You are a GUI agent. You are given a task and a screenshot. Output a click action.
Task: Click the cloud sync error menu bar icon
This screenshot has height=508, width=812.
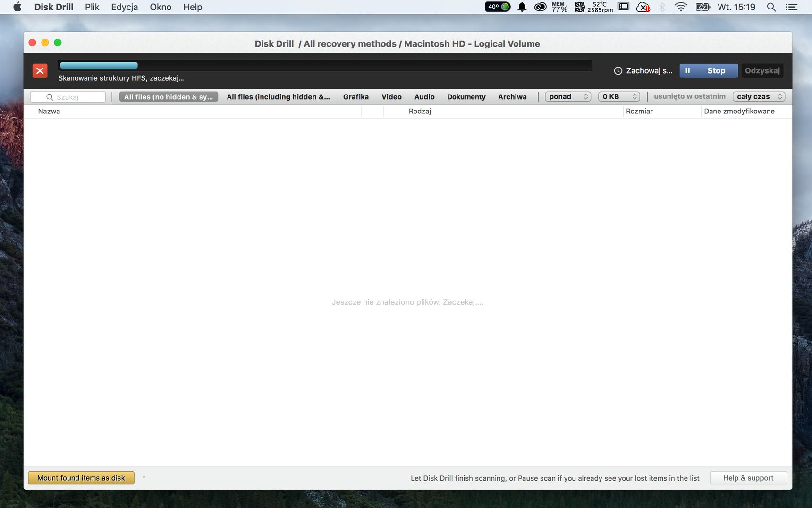coord(643,7)
